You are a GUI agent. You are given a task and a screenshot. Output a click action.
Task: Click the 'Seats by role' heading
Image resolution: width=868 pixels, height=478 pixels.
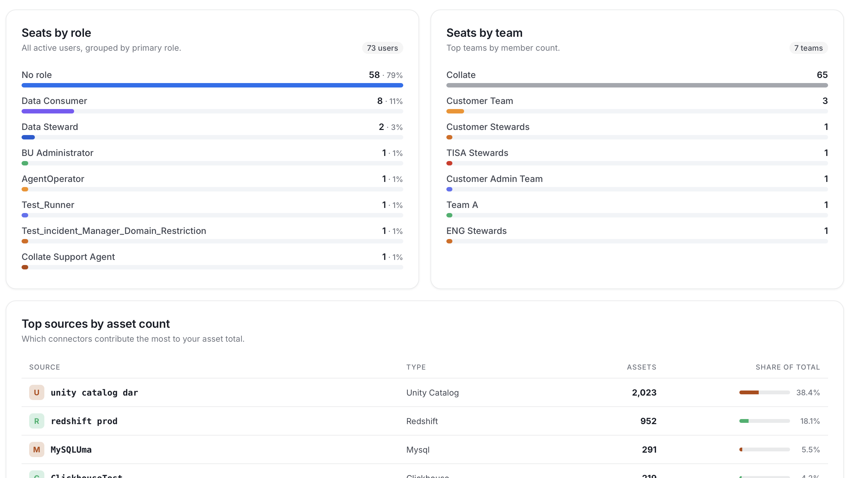point(56,33)
